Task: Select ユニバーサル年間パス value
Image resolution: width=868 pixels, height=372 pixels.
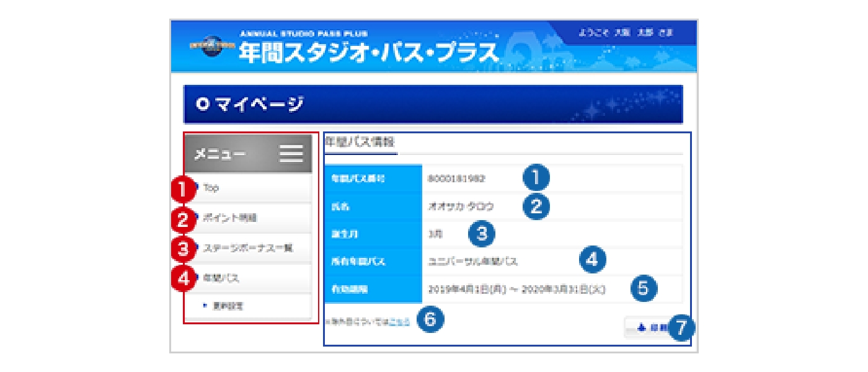Action: [473, 262]
